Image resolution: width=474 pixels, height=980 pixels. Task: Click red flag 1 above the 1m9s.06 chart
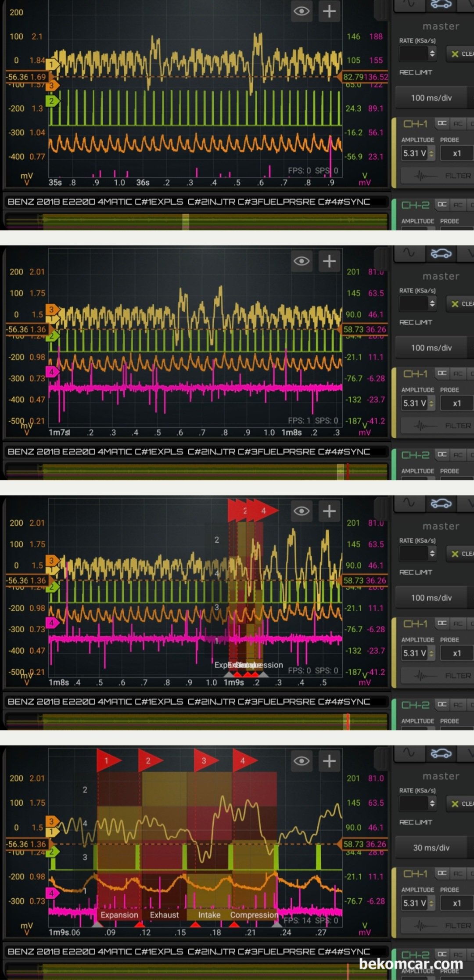(x=108, y=760)
